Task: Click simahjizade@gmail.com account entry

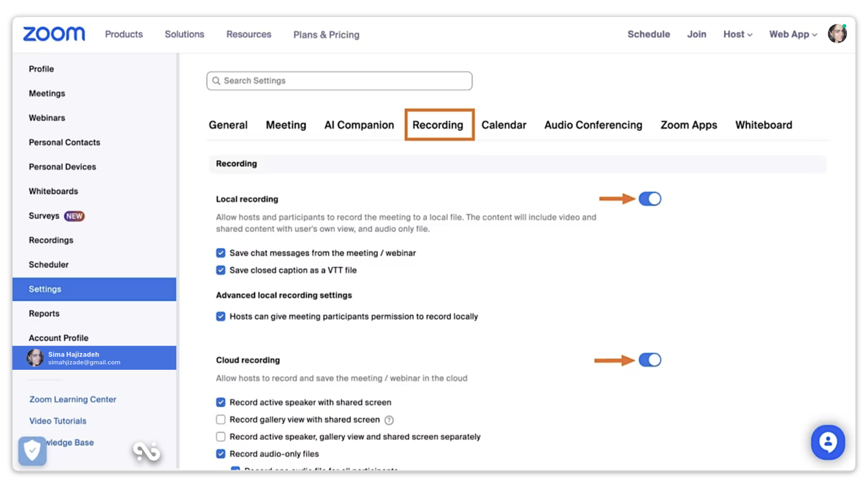Action: tap(94, 358)
